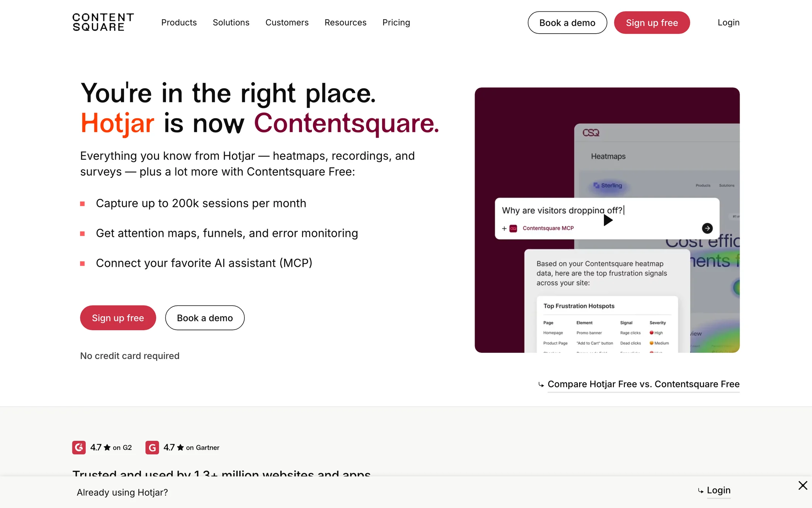Click 'Why are visitors dropping off?' prompt
This screenshot has width=812, height=508.
click(562, 210)
